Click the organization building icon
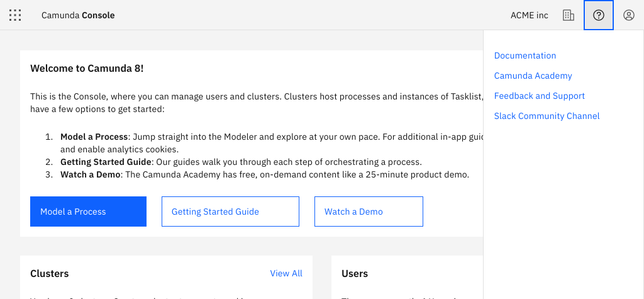 (x=569, y=15)
